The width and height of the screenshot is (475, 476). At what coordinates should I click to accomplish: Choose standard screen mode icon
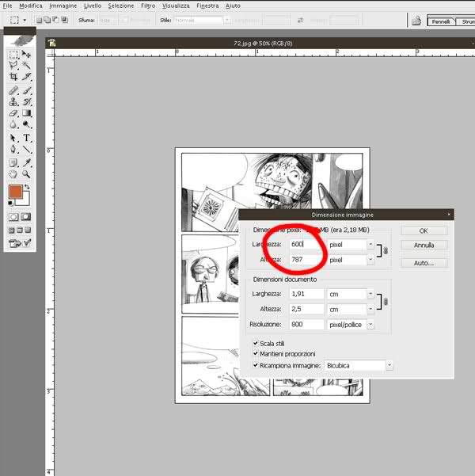tap(12, 230)
